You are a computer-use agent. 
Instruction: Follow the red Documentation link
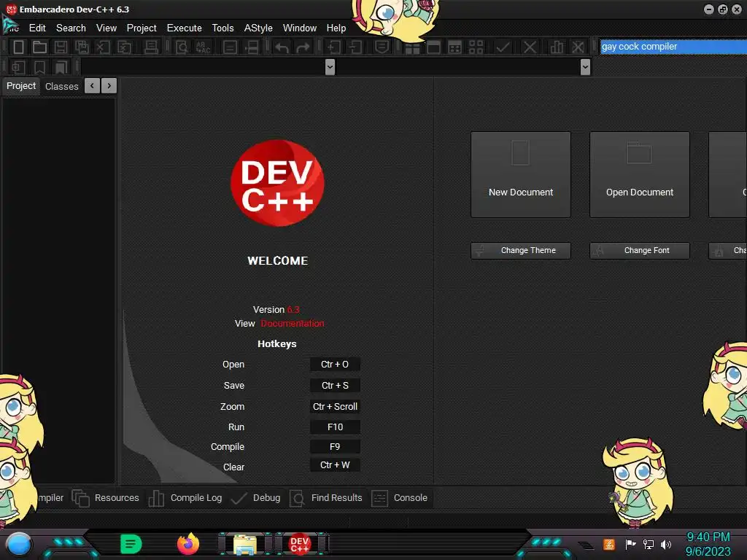click(x=292, y=323)
